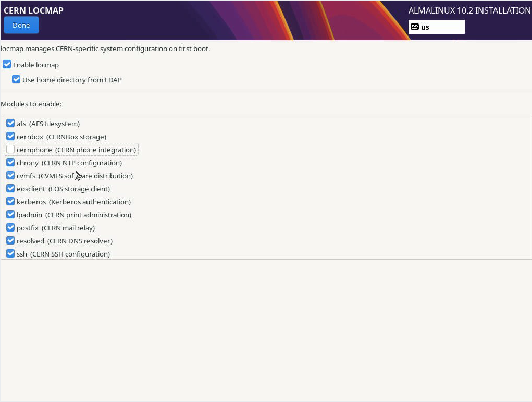Click the ALMALINUX 10.2 INSTALLATION title
532x402 pixels.
[x=469, y=10]
